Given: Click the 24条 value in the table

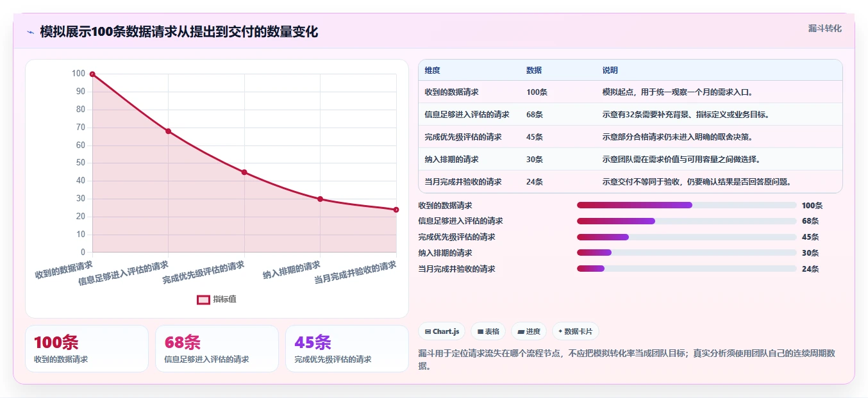Looking at the screenshot, I should tap(535, 182).
